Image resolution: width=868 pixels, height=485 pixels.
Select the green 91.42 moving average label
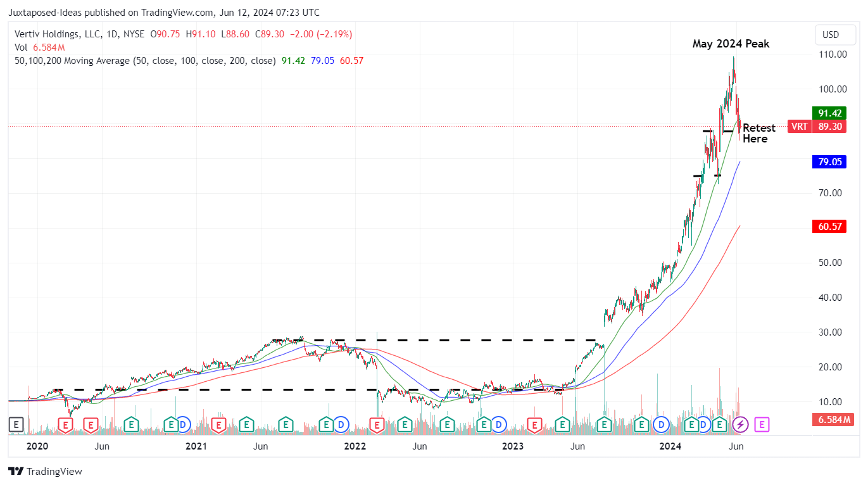[829, 113]
